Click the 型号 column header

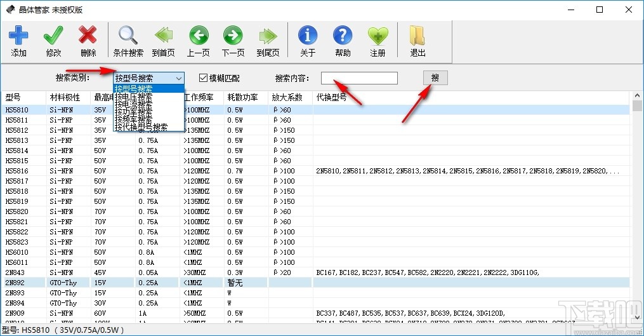click(x=24, y=97)
